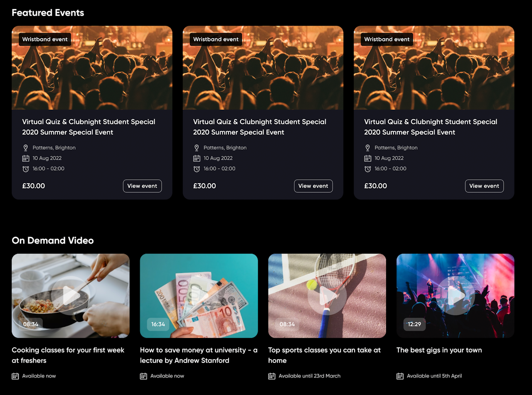The width and height of the screenshot is (532, 395).
Task: Click the clock icon in the first event card
Action: (26, 169)
